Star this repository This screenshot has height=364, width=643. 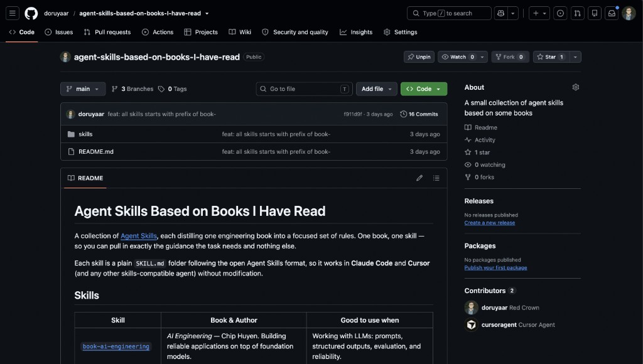pos(551,57)
